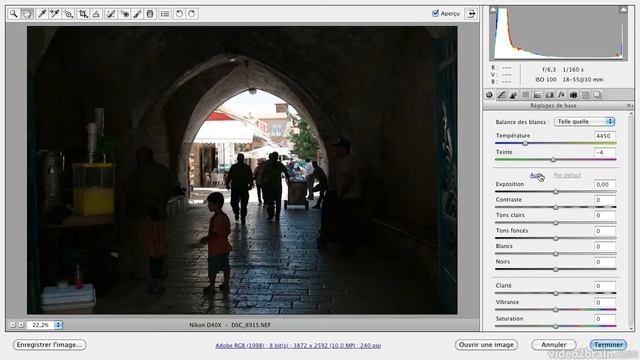Select the Graduated Filter tool
Screen dimensions: 640x360
[150, 14]
